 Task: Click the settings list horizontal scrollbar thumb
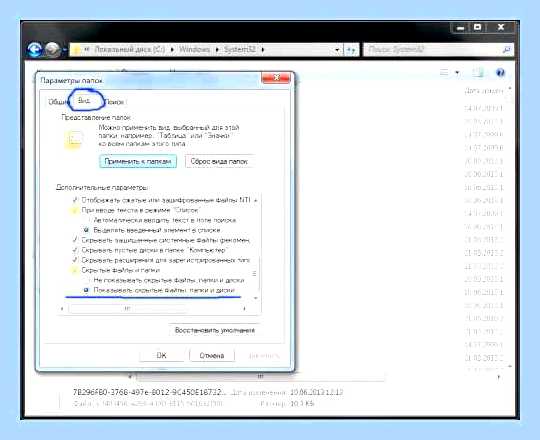[128, 308]
